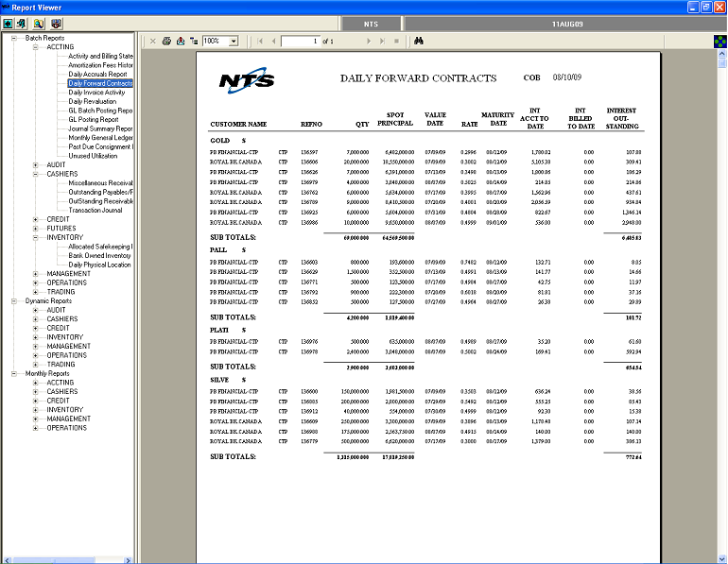The height and width of the screenshot is (564, 728).
Task: Expand the Batch TRADING node
Action: point(35,292)
